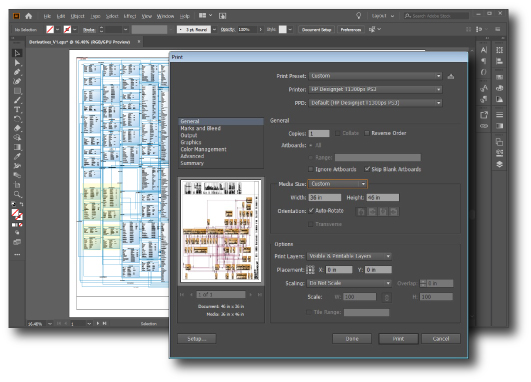This screenshot has width=531, height=382.
Task: Toggle the Reverse Order checkbox
Action: pyautogui.click(x=367, y=133)
